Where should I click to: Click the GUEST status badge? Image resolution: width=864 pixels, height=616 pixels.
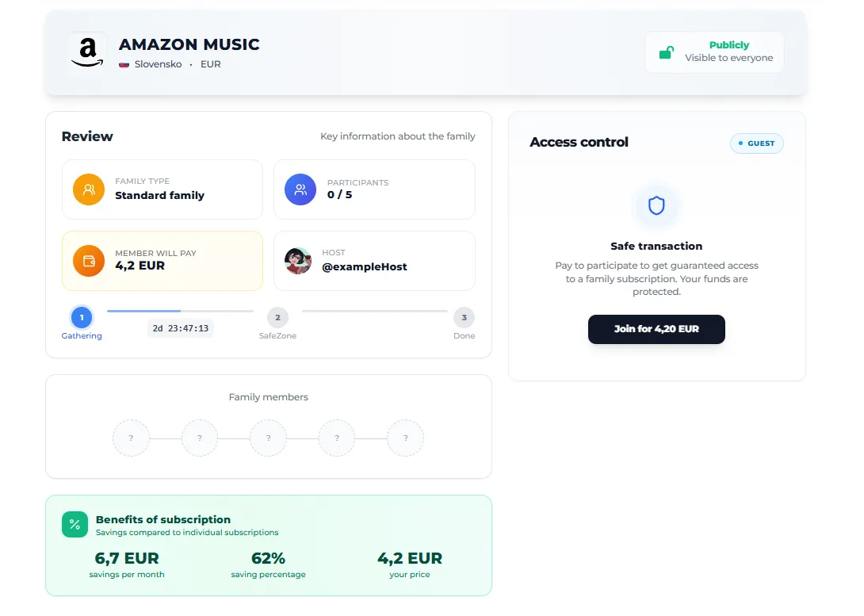(756, 143)
